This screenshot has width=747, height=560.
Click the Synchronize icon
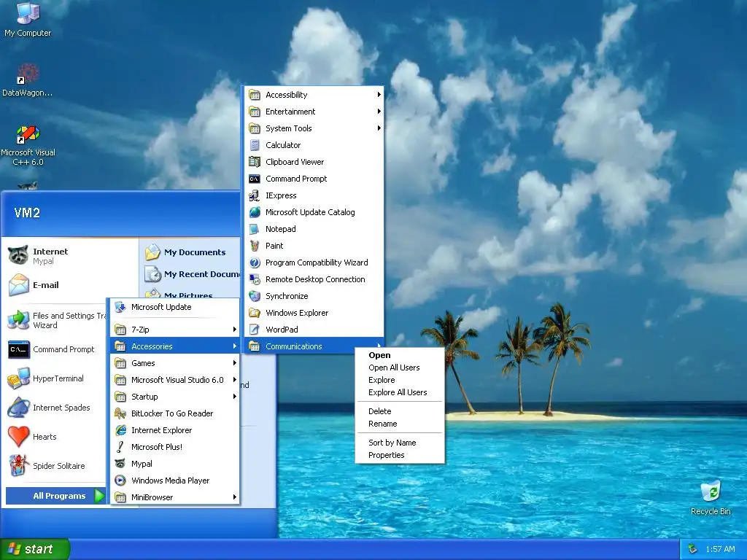click(255, 296)
